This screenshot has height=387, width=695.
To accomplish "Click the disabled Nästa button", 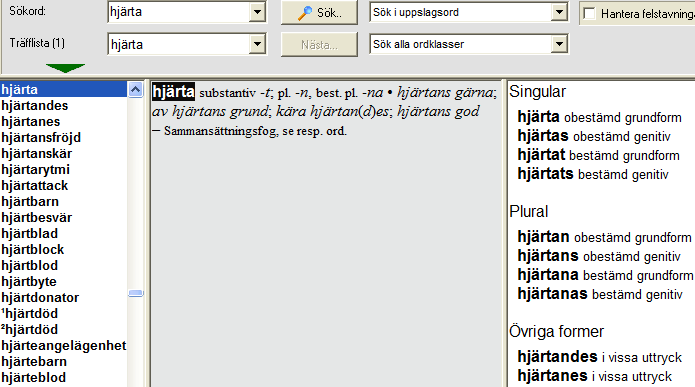I will coord(319,44).
